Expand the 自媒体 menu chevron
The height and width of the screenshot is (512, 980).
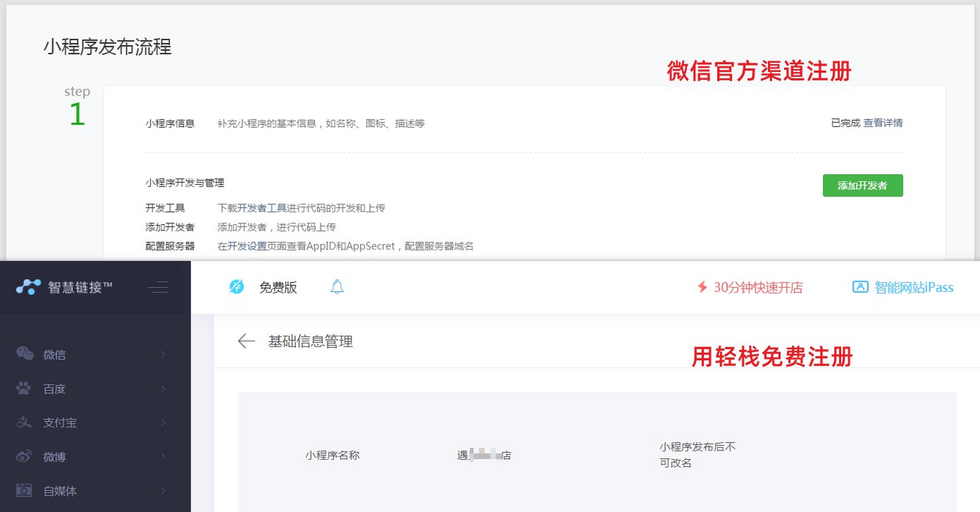click(163, 491)
